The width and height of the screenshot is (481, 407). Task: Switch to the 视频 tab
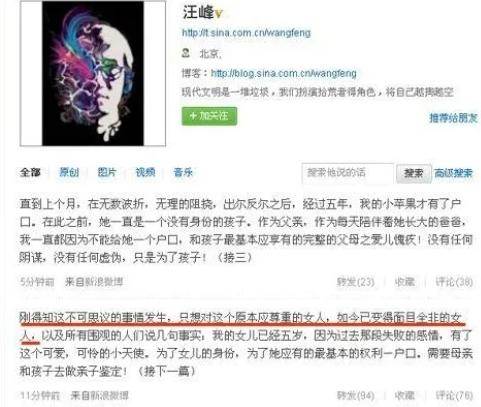click(x=145, y=172)
